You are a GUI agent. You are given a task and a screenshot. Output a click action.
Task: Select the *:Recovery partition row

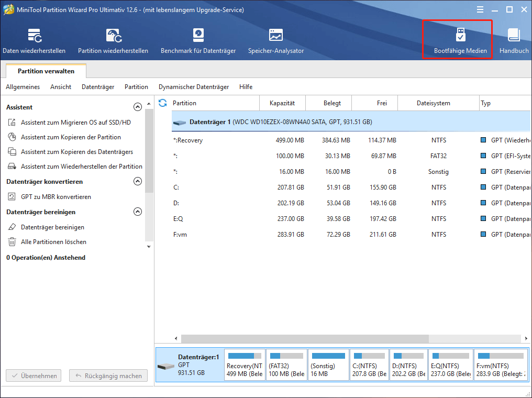coord(351,140)
